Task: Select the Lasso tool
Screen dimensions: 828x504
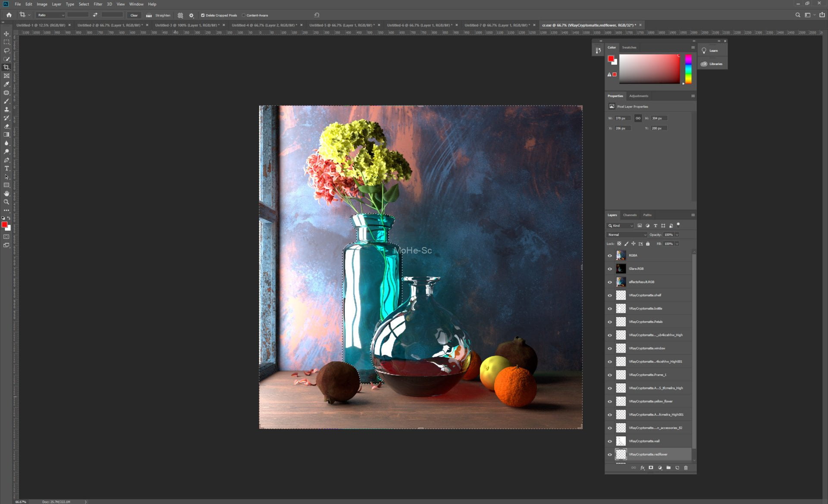Action: [x=6, y=50]
